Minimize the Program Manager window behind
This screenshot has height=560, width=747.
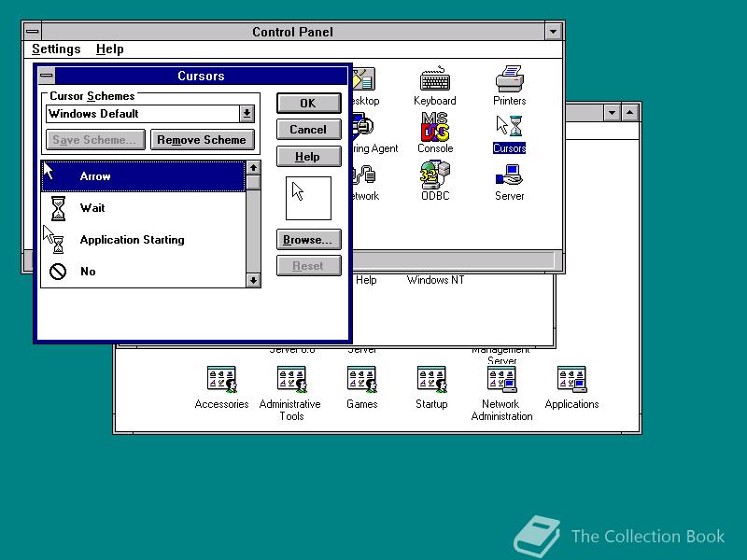(612, 113)
